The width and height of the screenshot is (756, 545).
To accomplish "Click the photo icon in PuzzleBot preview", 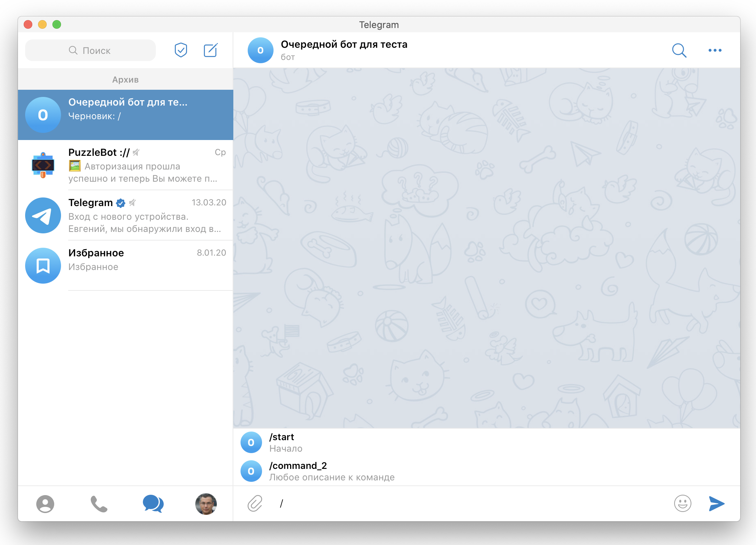I will click(x=75, y=166).
